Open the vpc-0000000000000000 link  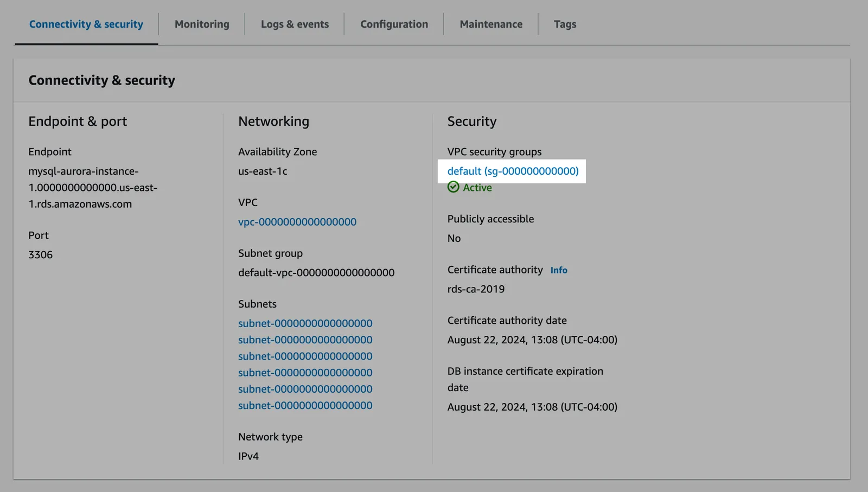click(x=297, y=221)
